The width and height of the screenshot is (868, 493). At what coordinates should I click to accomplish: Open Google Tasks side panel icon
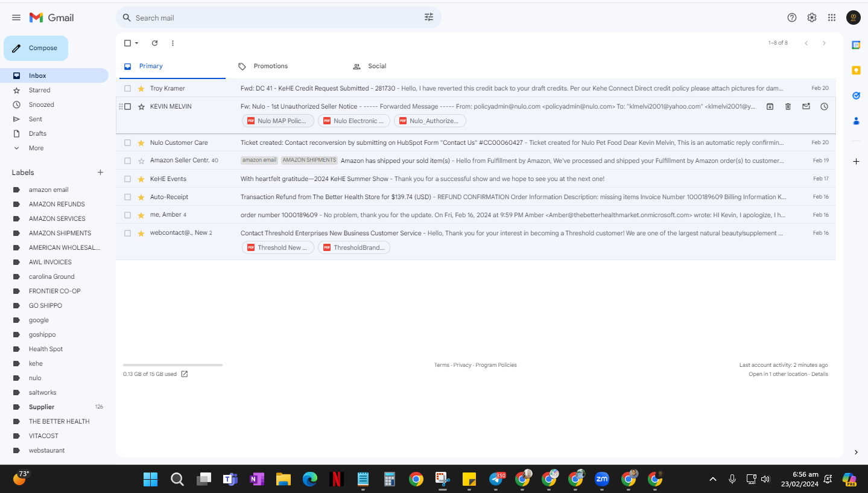[856, 95]
